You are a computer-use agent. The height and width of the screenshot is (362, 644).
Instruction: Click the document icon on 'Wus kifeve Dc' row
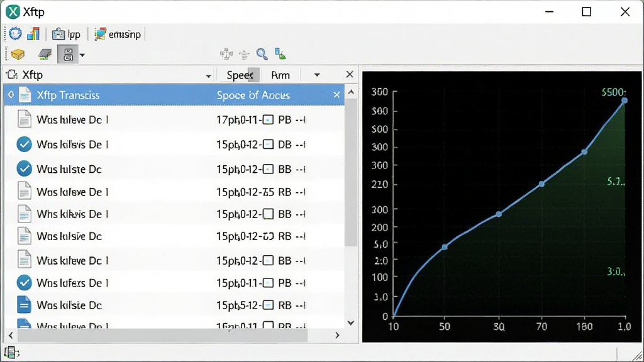(x=25, y=260)
